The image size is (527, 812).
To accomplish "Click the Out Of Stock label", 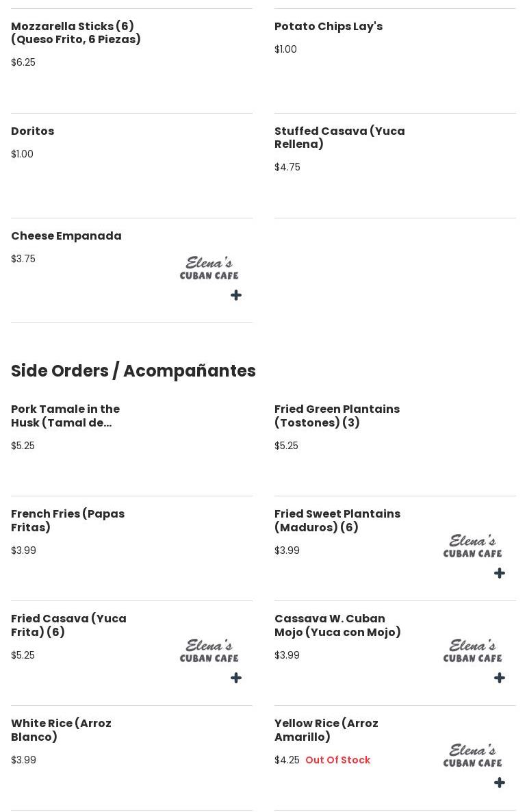I will tap(337, 760).
